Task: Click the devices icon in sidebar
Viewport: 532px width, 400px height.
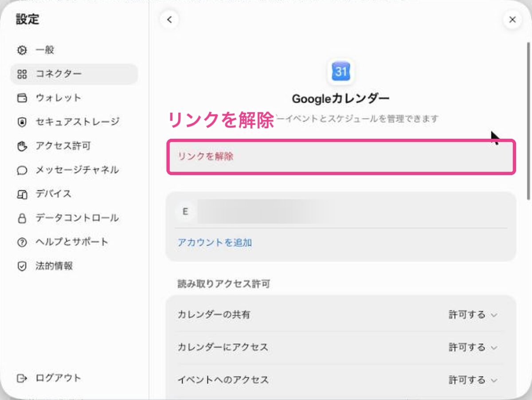Action: (x=22, y=194)
